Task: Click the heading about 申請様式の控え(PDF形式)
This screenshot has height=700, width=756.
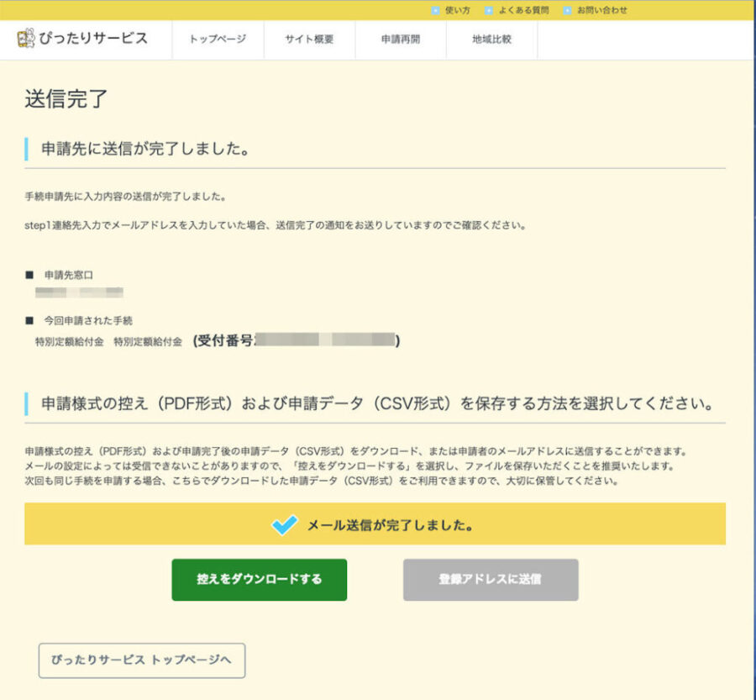Action: point(377,403)
